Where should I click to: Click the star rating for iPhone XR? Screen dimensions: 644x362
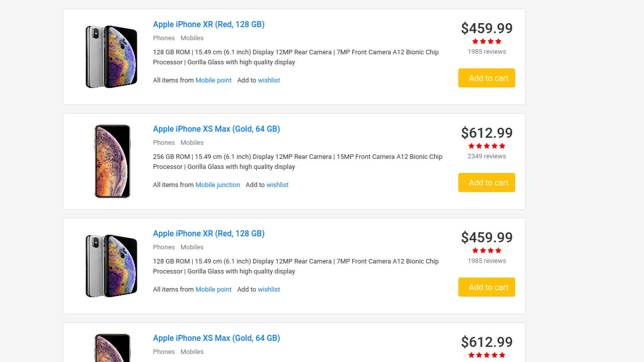[487, 41]
